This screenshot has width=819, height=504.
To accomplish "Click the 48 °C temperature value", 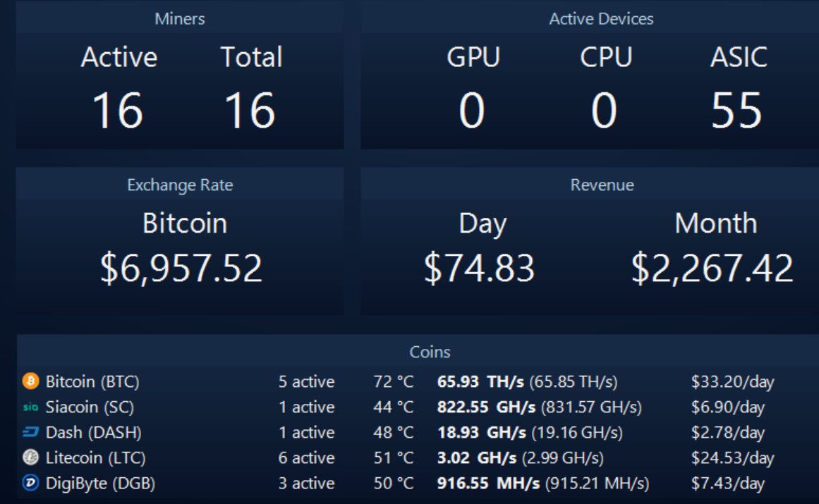I will [x=394, y=433].
